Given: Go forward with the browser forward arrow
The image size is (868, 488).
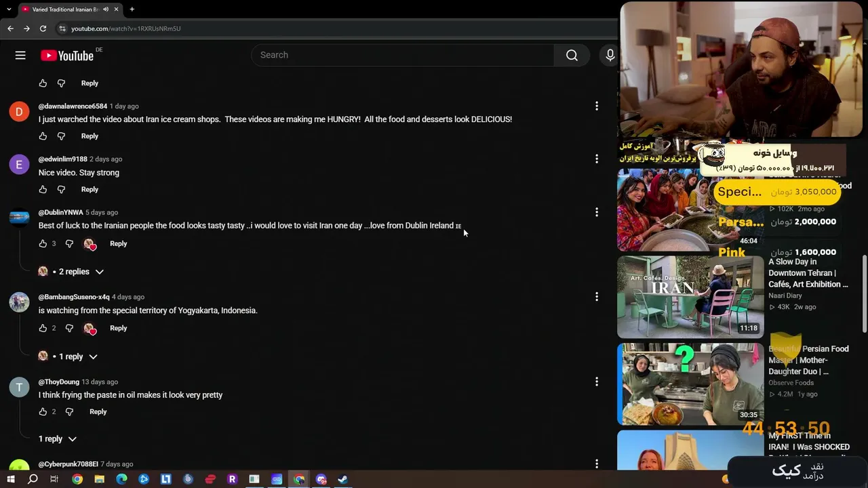Looking at the screenshot, I should pos(26,28).
